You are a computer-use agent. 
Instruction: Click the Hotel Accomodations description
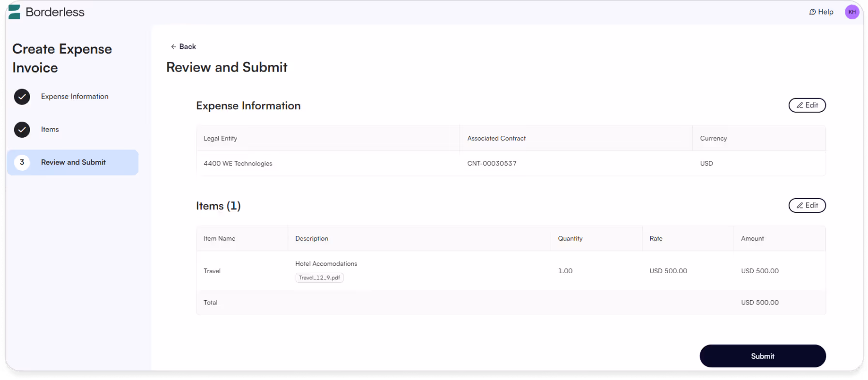326,263
